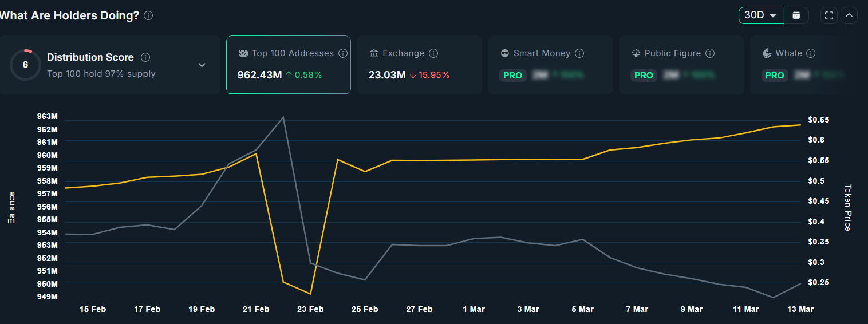868x324 pixels.
Task: Open the Public Figure PRO card
Action: coord(681,64)
